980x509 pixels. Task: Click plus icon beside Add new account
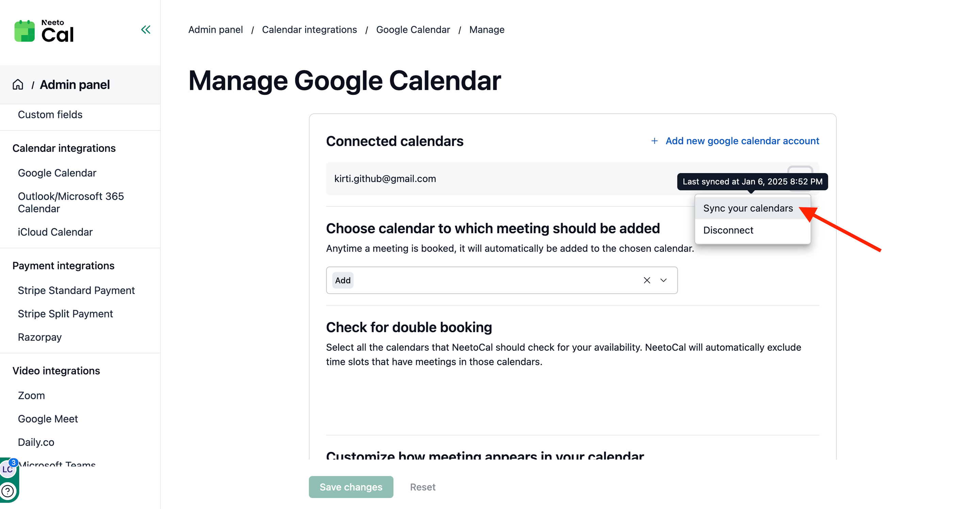tap(654, 141)
